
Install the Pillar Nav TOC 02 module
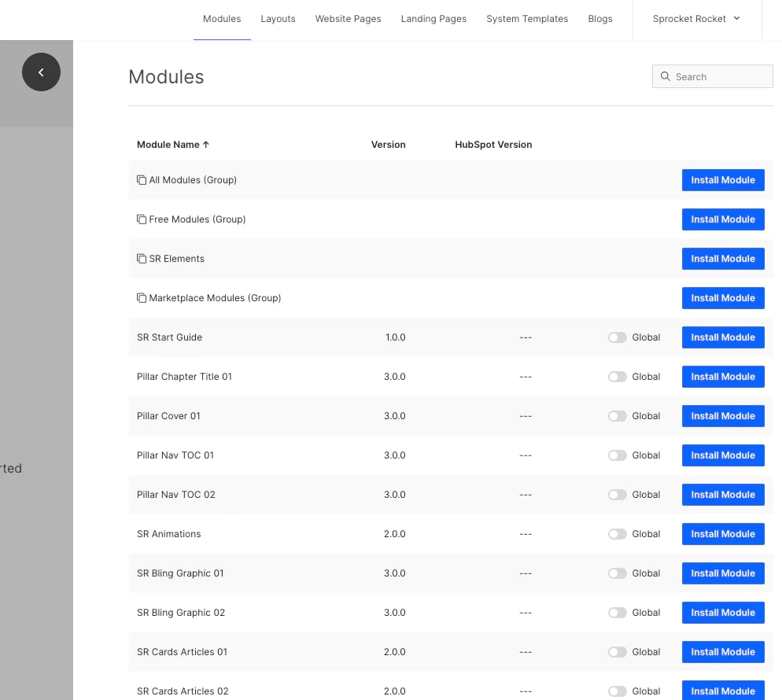722,494
